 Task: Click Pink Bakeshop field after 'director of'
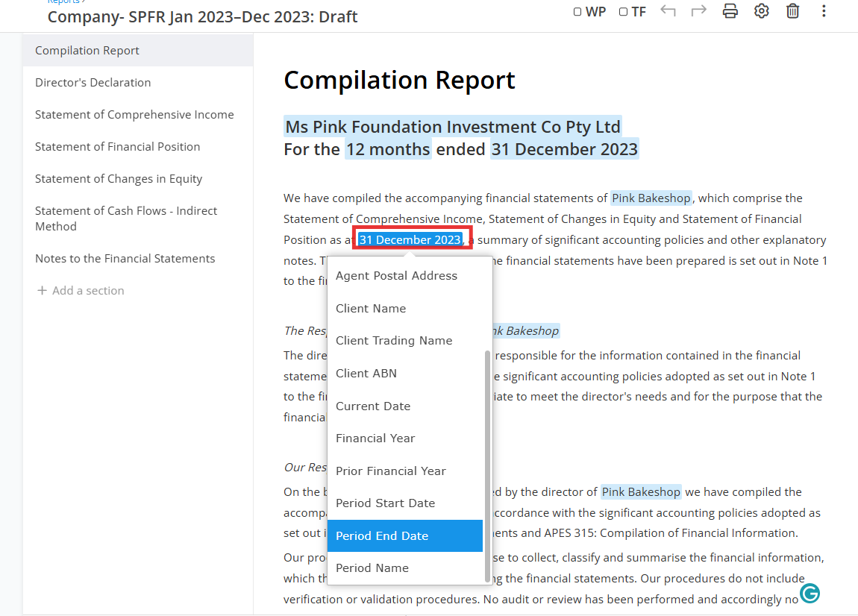point(641,491)
